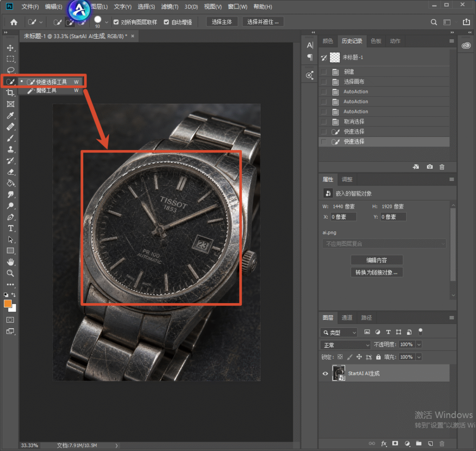Toggle layer filter on/off switch
Screen dimensions: 476x451
(420, 332)
